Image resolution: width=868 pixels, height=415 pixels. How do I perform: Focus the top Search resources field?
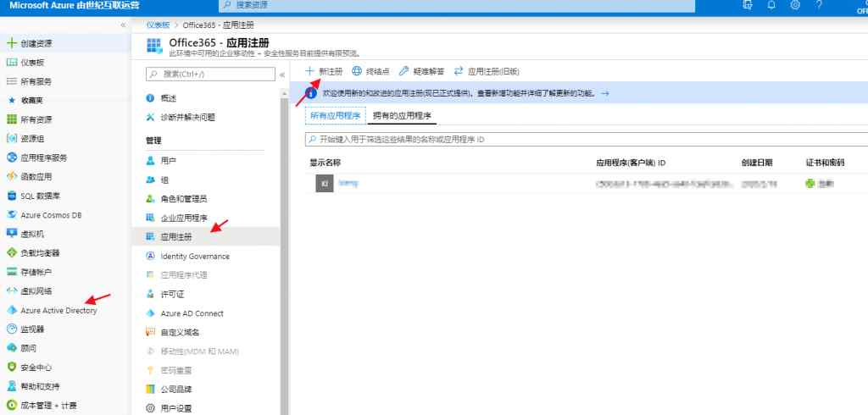[457, 5]
